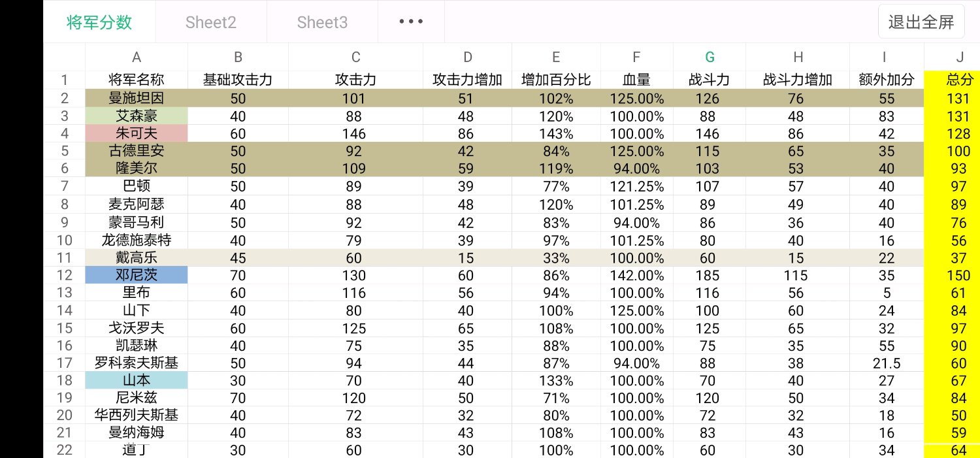Screen dimensions: 980x458
Task: Select the 蒙哥马利 cell
Action: coord(137,222)
